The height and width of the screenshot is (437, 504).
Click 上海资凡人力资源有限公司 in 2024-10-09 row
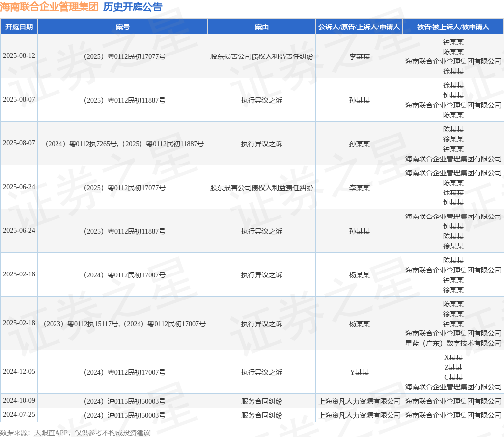(360, 401)
